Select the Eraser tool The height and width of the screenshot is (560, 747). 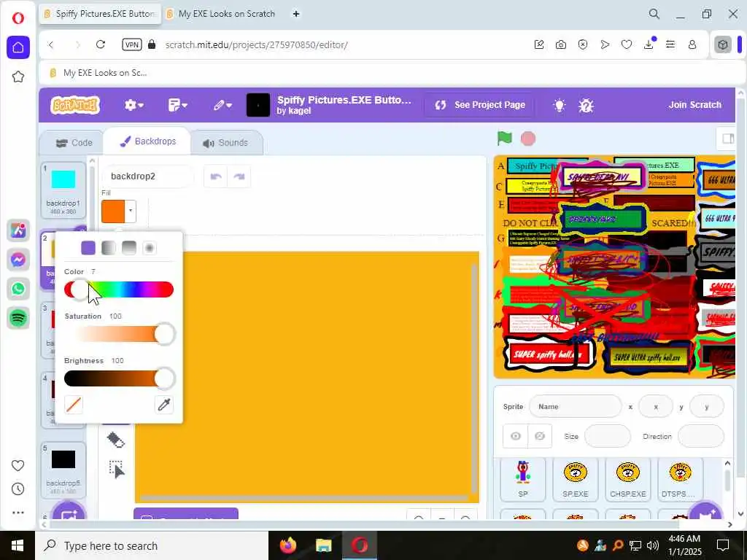(x=116, y=440)
